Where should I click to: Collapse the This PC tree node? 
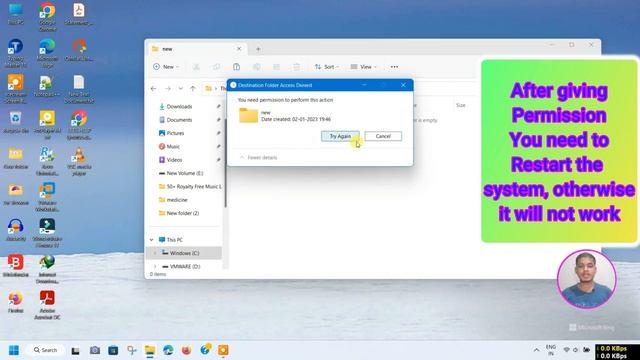click(x=152, y=240)
